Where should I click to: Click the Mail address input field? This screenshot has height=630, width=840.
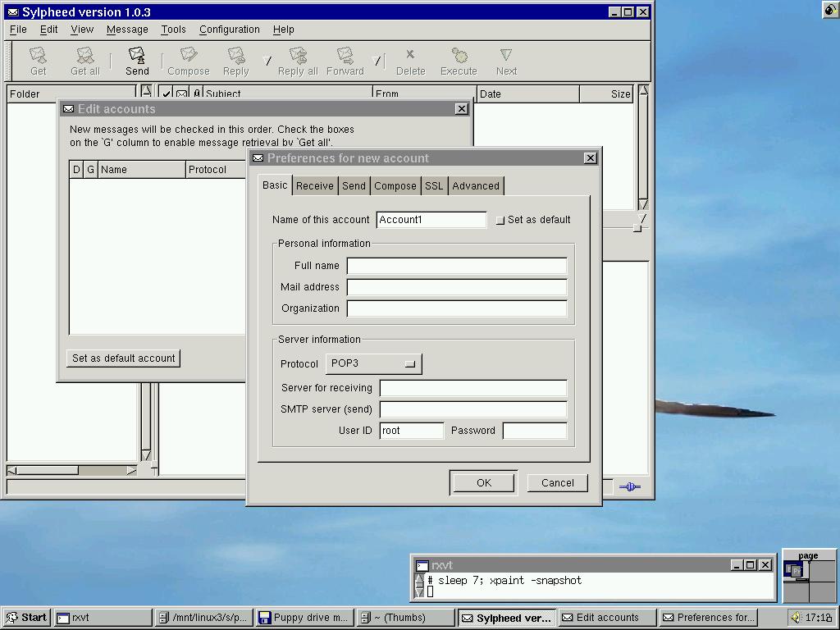[456, 287]
